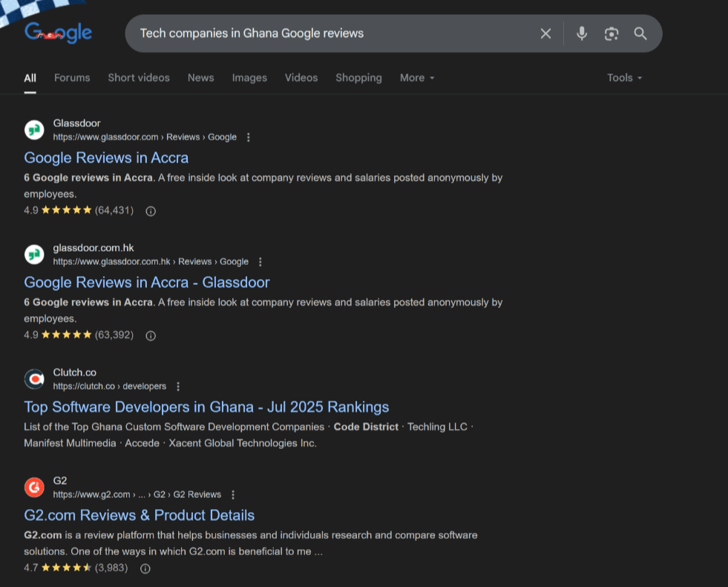This screenshot has height=587, width=728.
Task: Click Glassdoor favicon on first result
Action: (x=34, y=130)
